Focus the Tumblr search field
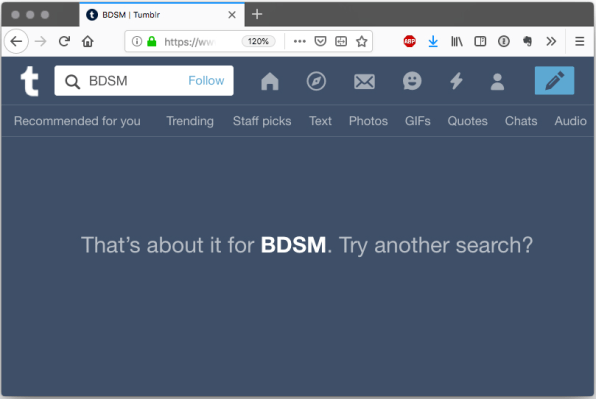This screenshot has height=399, width=596. pyautogui.click(x=144, y=81)
